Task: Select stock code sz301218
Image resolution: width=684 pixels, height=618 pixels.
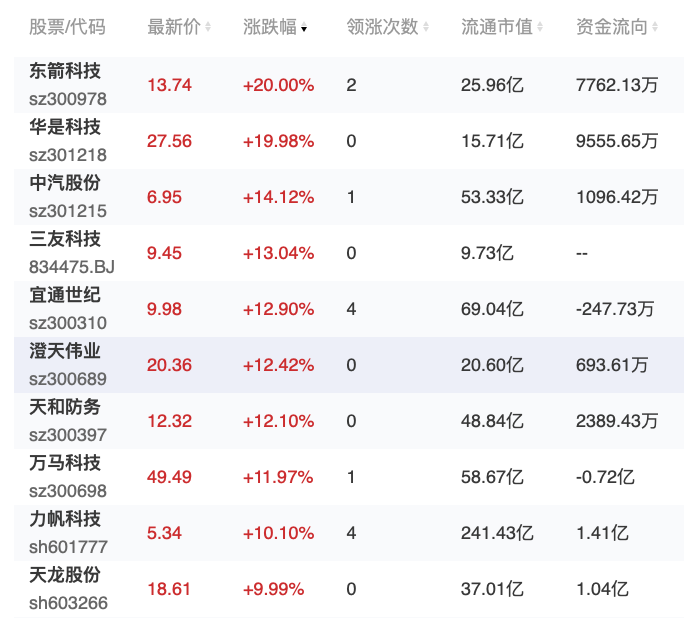Action: click(x=68, y=155)
